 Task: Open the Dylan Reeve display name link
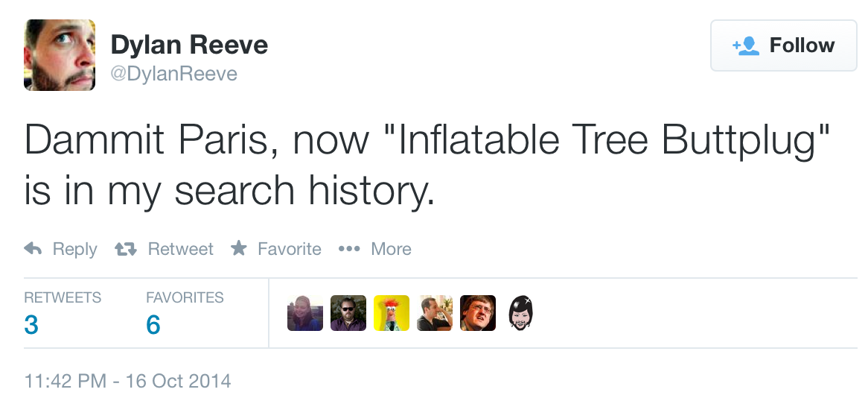coord(189,45)
